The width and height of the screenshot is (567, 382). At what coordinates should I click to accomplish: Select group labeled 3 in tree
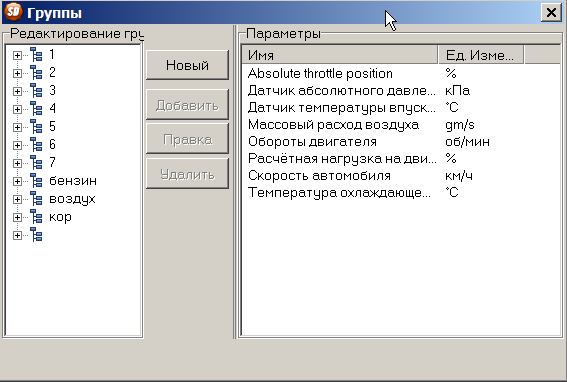click(x=52, y=90)
